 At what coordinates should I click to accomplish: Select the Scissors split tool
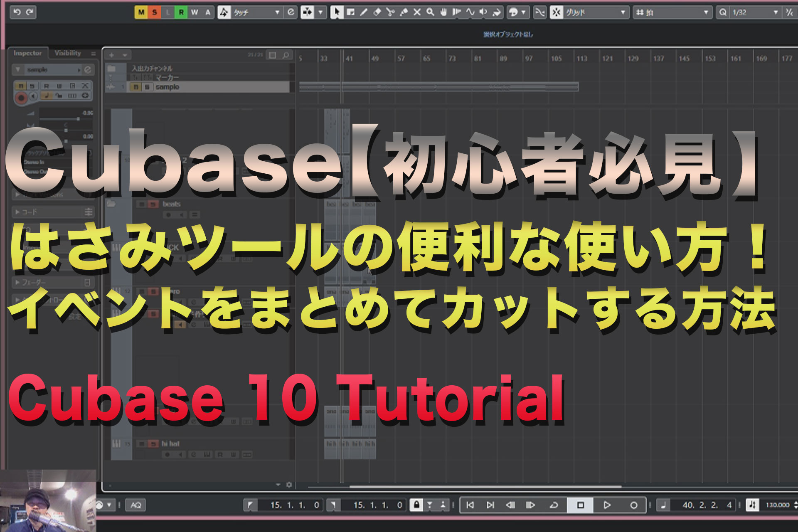390,12
